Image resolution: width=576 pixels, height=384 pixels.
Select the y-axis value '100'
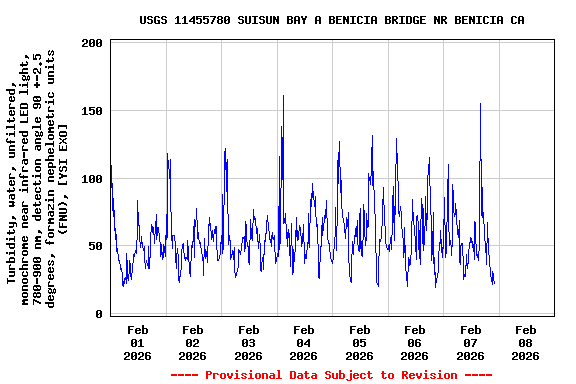(x=92, y=179)
